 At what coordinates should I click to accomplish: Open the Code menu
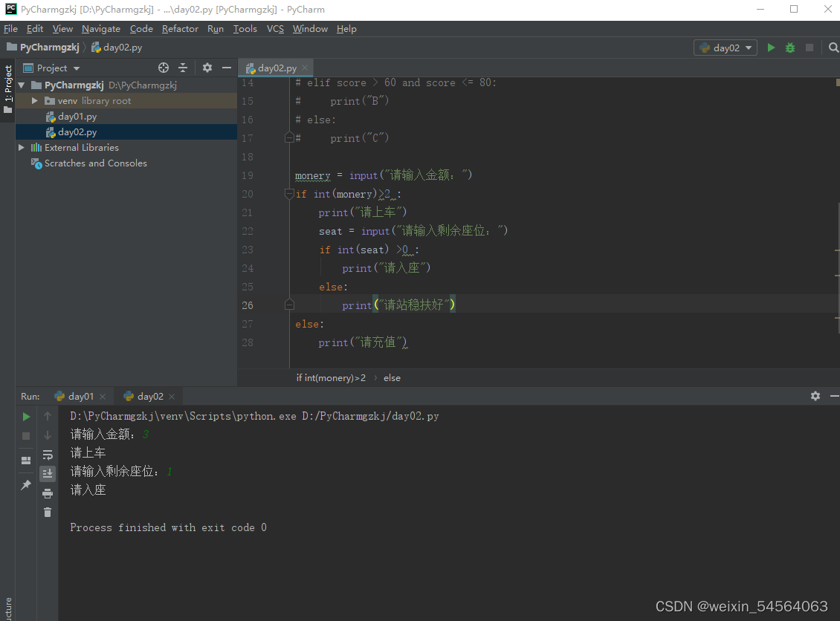(x=141, y=29)
